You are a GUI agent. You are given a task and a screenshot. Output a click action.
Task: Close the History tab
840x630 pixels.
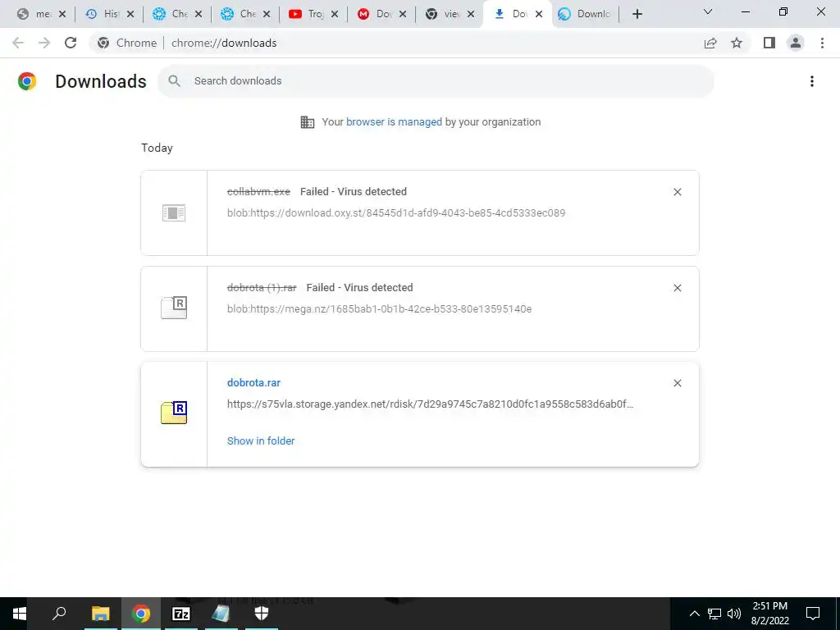tap(130, 14)
